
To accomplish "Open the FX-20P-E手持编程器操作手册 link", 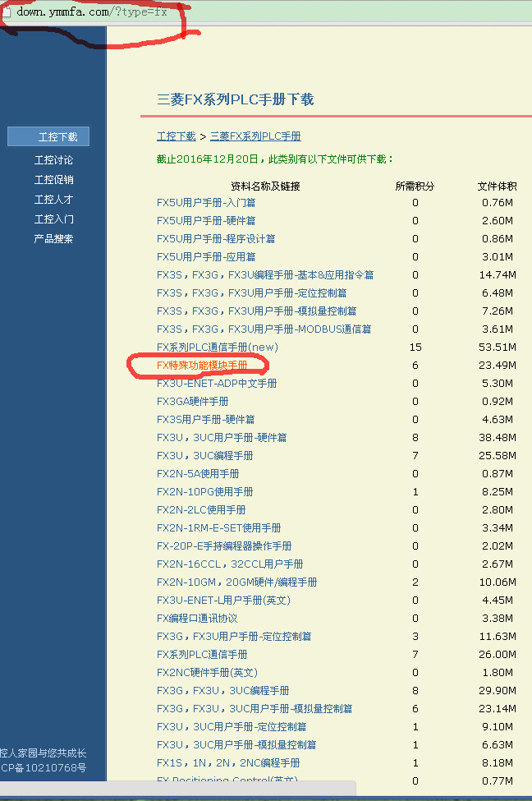I will click(224, 546).
